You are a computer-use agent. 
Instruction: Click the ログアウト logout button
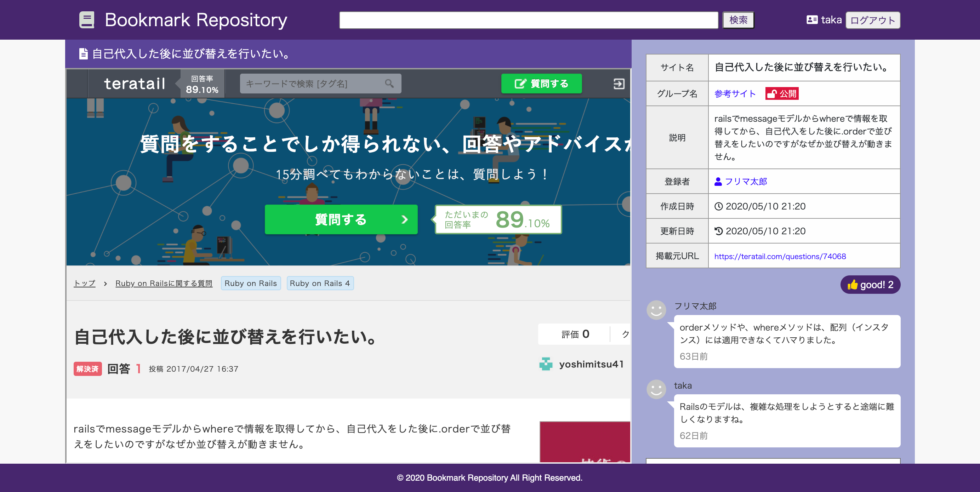coord(872,20)
